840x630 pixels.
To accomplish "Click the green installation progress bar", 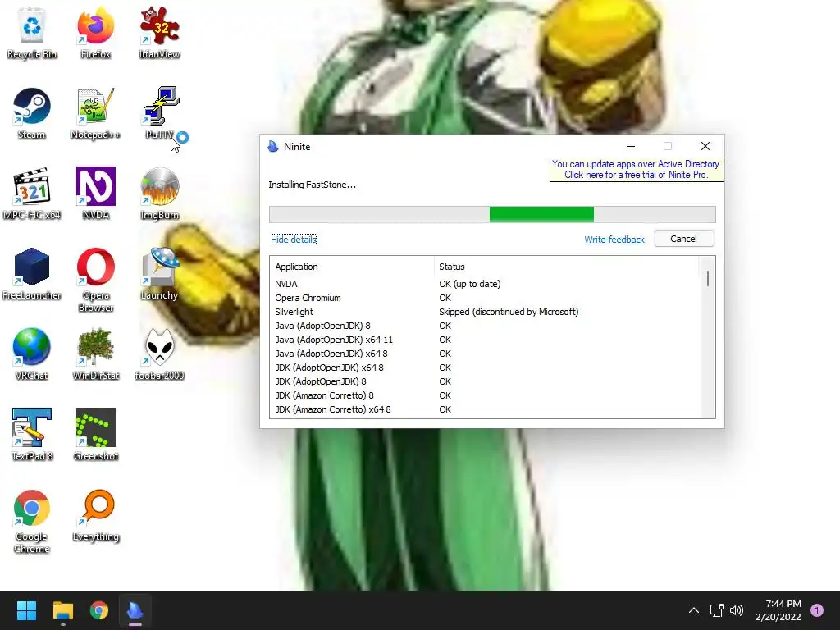I will 541,214.
